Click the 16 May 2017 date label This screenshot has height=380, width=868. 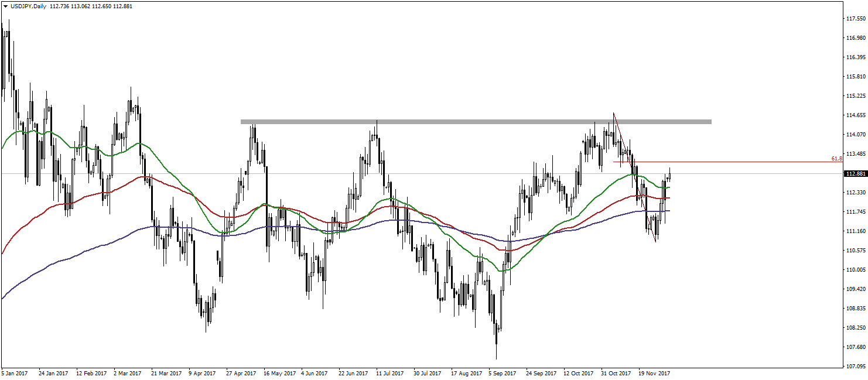click(x=279, y=373)
